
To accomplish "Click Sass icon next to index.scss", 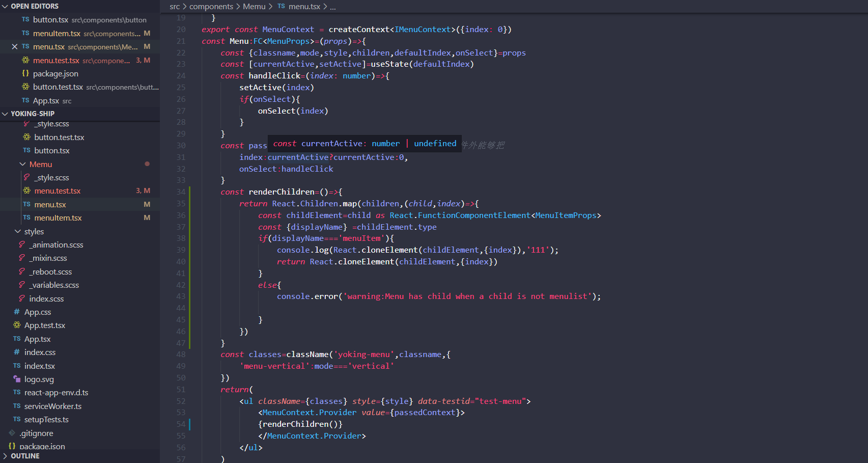I will (x=22, y=298).
